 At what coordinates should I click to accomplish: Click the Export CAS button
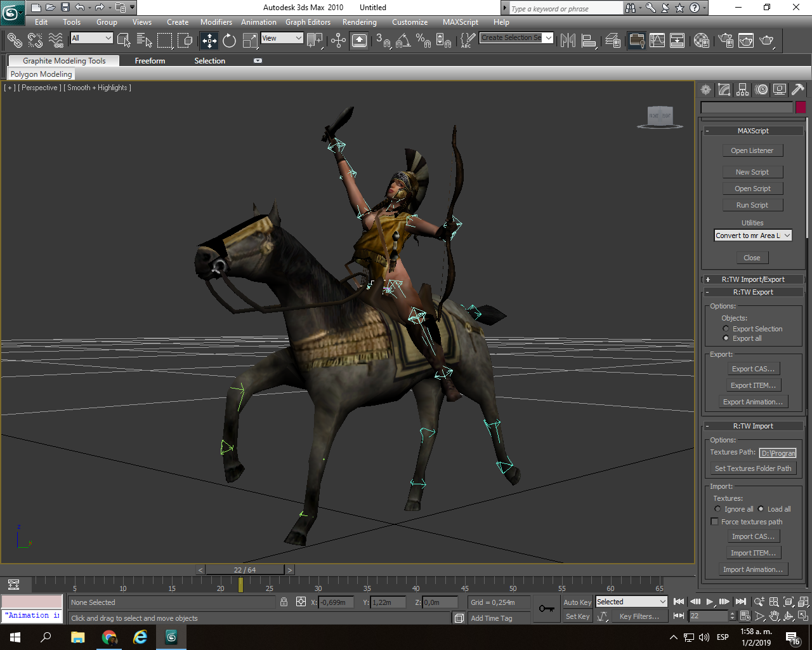[753, 369]
